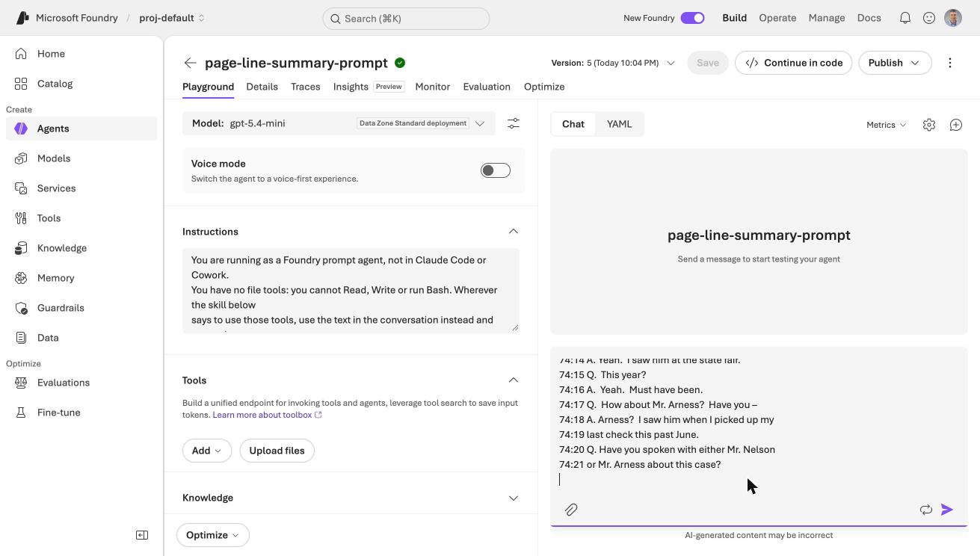Screen dimensions: 980x556
Task: Open the bottom Optimize button
Action: pos(212,535)
